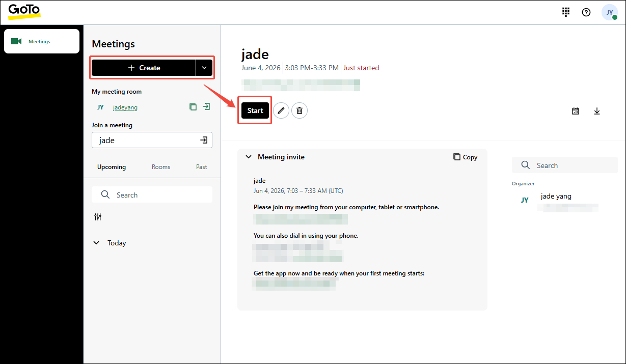This screenshot has height=364, width=626.
Task: Click 'Jun 4, 2026, 7:03 – 7:33 AM (UTC)' text
Action: point(298,191)
